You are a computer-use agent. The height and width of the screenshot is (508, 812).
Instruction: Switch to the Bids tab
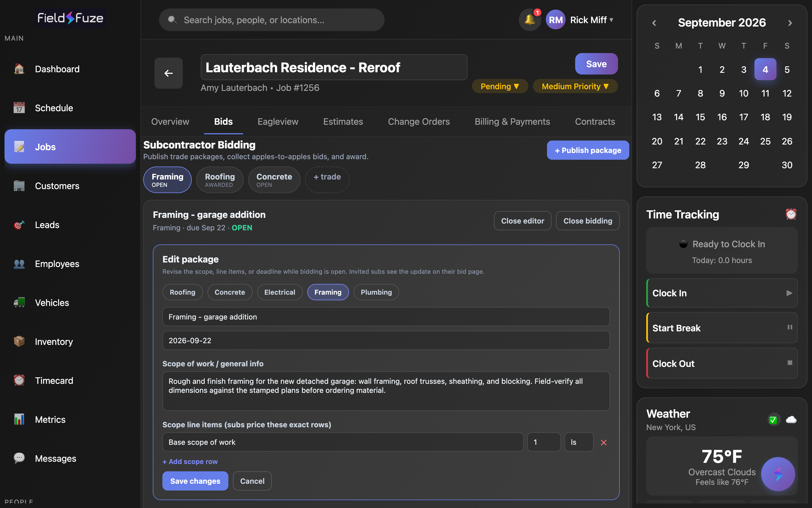click(x=224, y=122)
